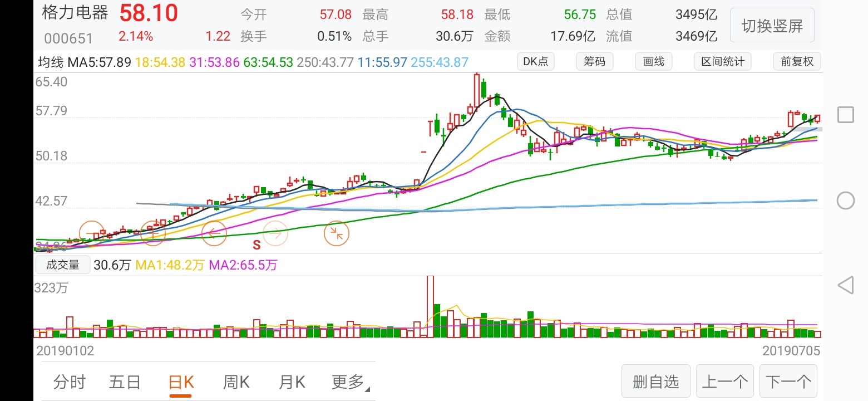Tap the current price 58.10

(149, 13)
